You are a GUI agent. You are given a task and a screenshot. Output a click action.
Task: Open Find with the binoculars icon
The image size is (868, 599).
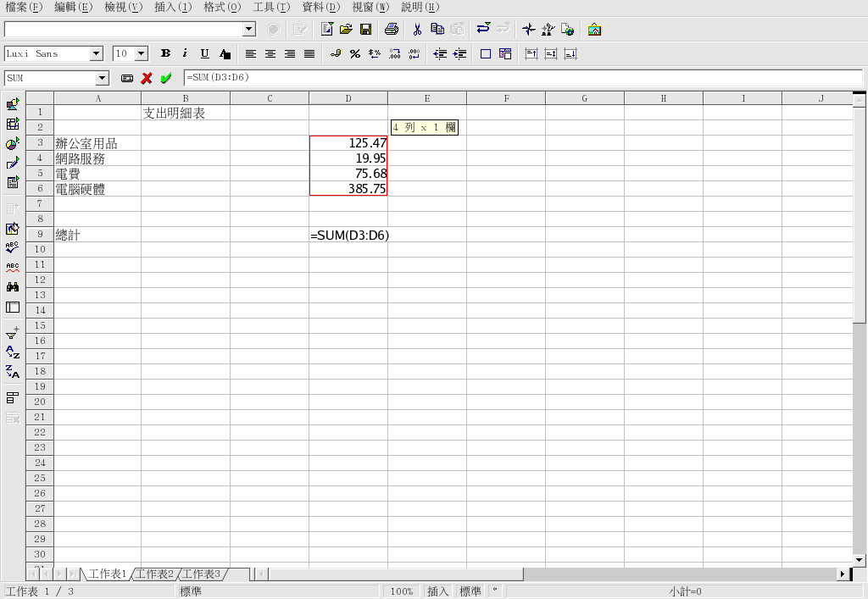13,287
